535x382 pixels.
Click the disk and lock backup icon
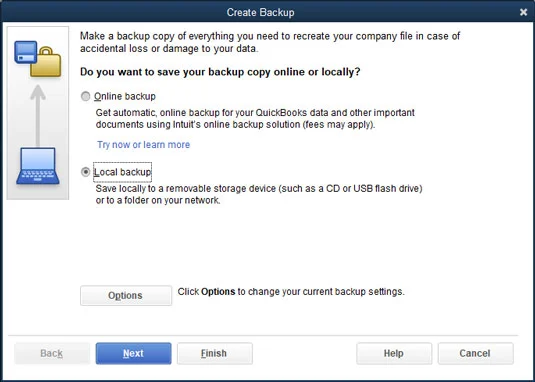(38, 59)
